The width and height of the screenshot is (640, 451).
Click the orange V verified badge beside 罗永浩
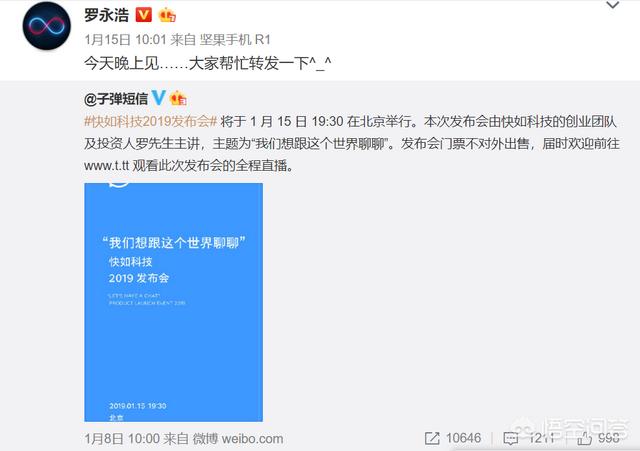pyautogui.click(x=143, y=15)
